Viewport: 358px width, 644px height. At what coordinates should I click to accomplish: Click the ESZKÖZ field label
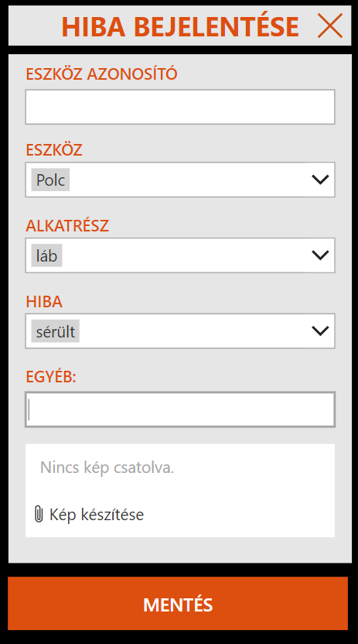pyautogui.click(x=54, y=150)
